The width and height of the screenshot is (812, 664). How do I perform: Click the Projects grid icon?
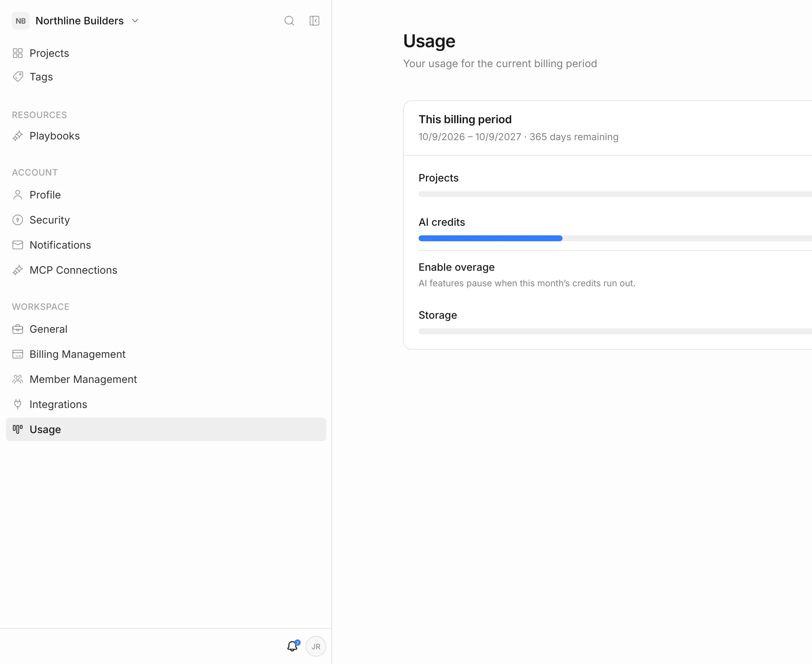(18, 53)
